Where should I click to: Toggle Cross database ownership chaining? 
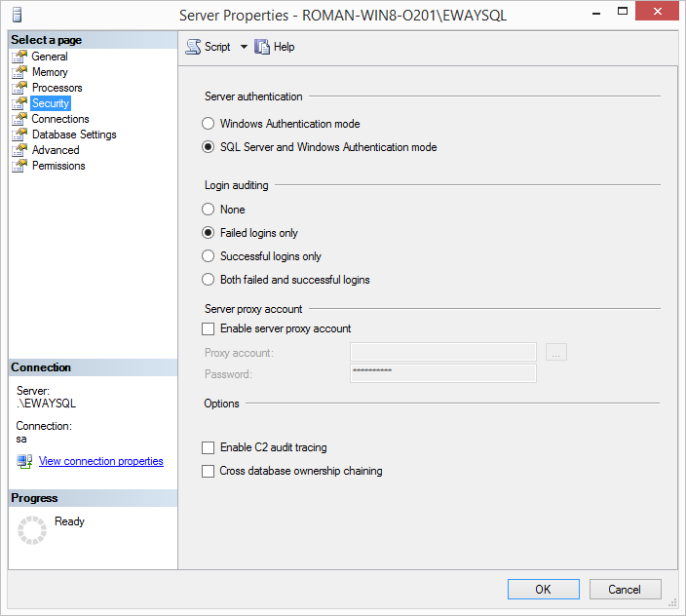click(x=208, y=471)
